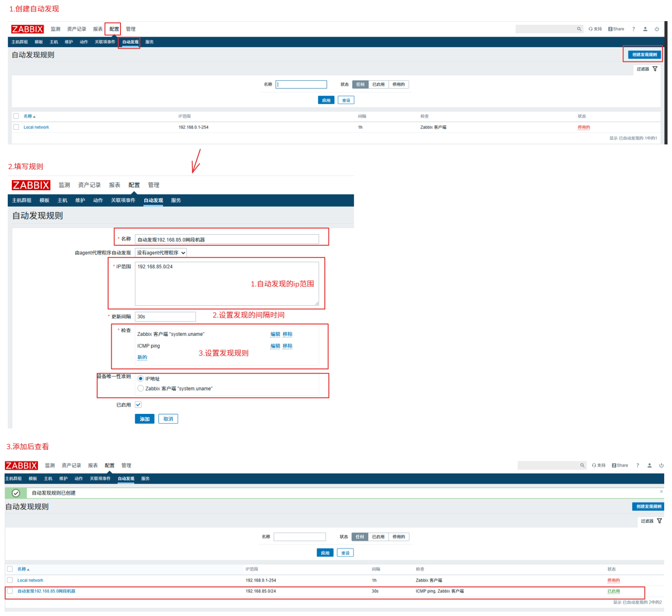
Task: Tick the Local network row checkbox in step 1 table
Action: coord(16,127)
